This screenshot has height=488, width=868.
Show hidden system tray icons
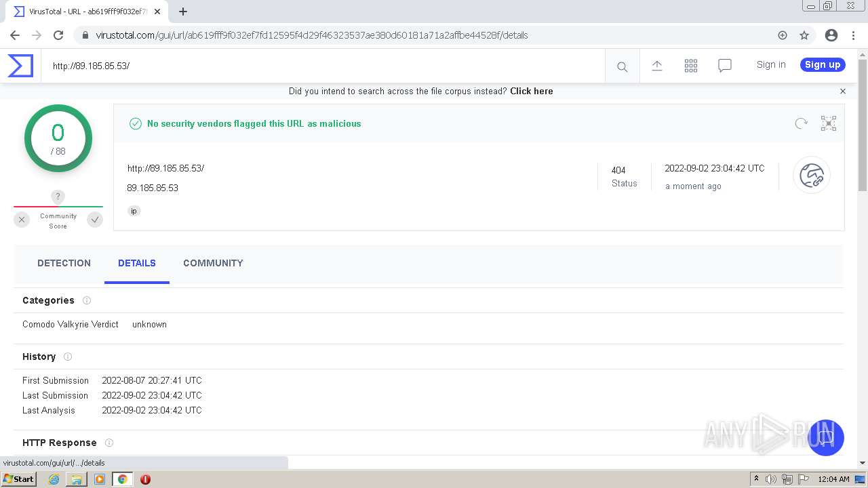[756, 479]
